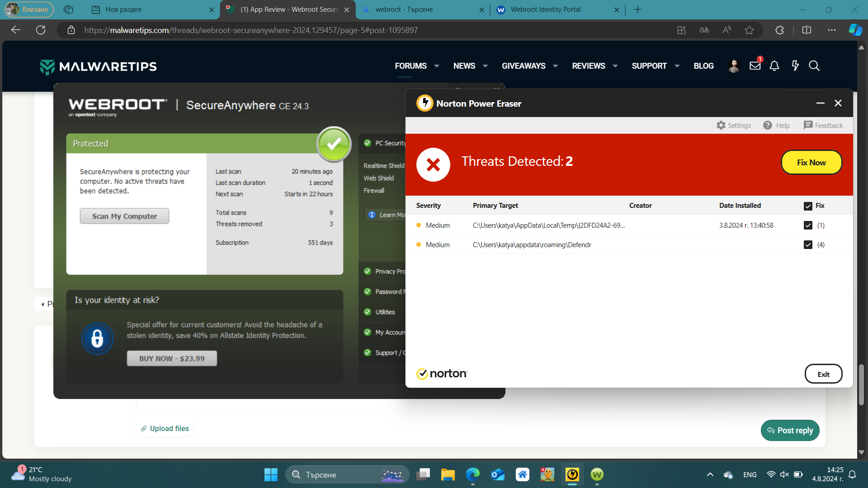868x488 pixels.
Task: Uncheck Fix for the Temp folder threat
Action: pyautogui.click(x=808, y=225)
